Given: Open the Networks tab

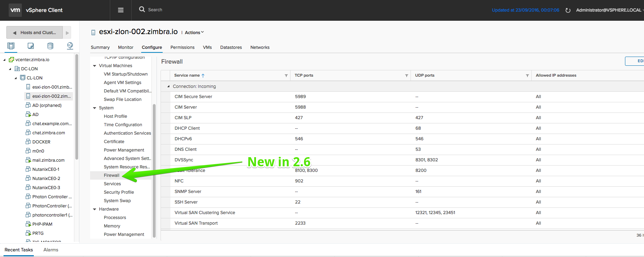Looking at the screenshot, I should 260,47.
